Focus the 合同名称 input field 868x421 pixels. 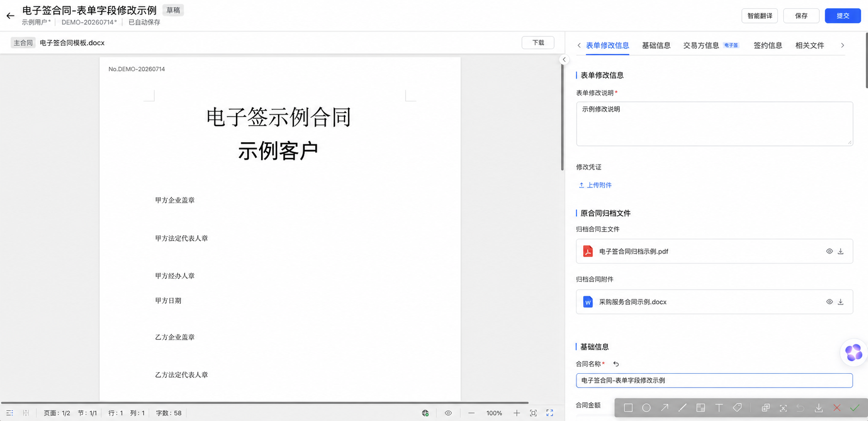tap(714, 380)
